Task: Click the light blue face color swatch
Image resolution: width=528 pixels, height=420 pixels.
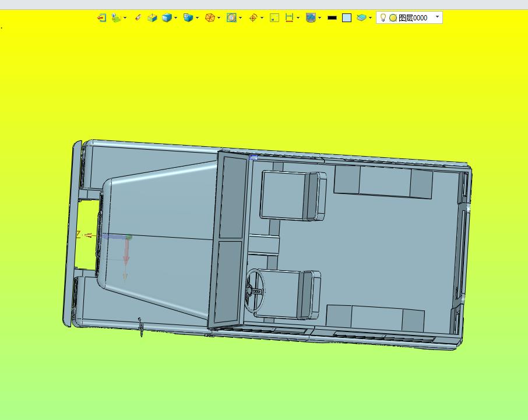Action: click(347, 18)
